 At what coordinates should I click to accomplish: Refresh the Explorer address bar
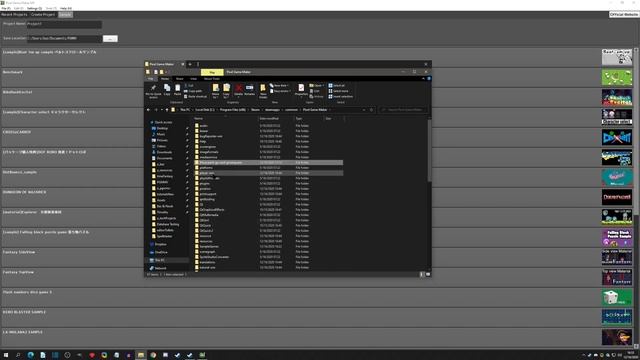pos(371,110)
